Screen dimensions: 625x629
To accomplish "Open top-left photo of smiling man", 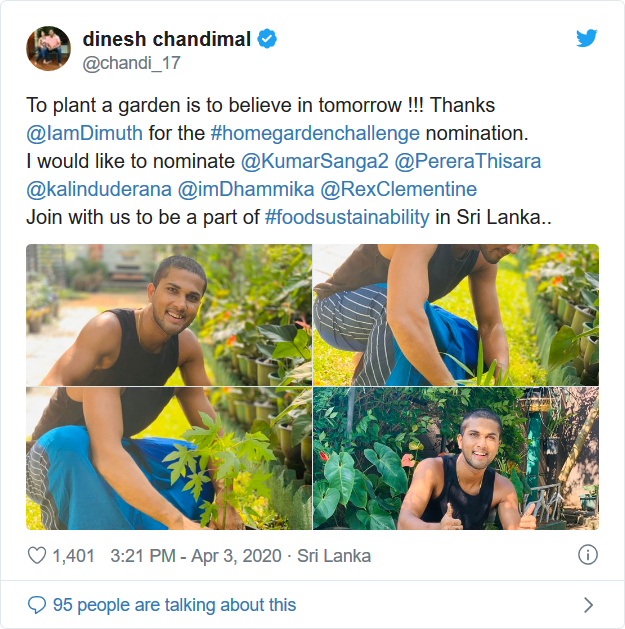I will 168,315.
